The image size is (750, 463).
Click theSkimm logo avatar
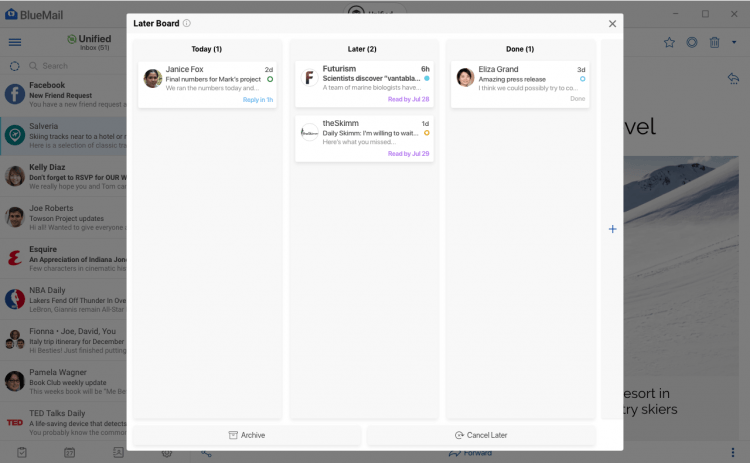309,132
